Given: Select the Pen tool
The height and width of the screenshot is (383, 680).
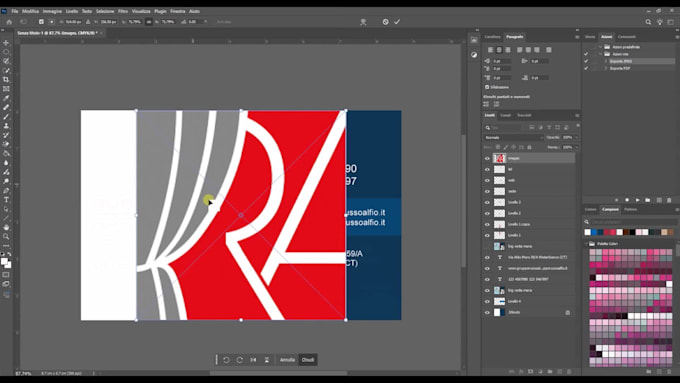Looking at the screenshot, I should [6, 190].
